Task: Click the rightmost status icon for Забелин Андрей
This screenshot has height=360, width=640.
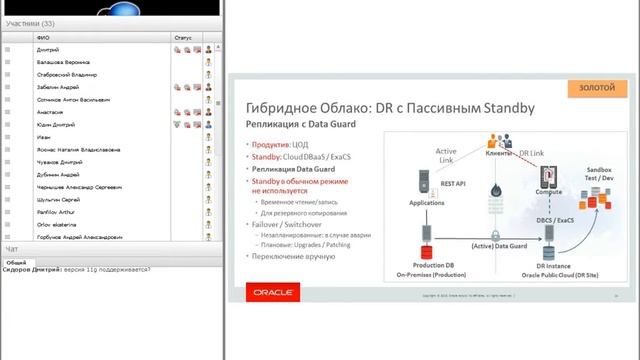Action: click(x=197, y=87)
